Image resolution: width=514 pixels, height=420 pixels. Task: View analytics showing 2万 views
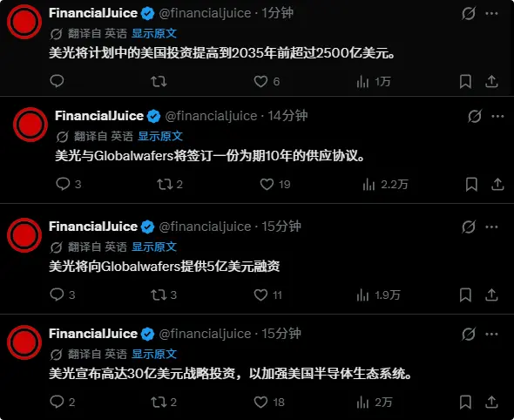point(375,403)
